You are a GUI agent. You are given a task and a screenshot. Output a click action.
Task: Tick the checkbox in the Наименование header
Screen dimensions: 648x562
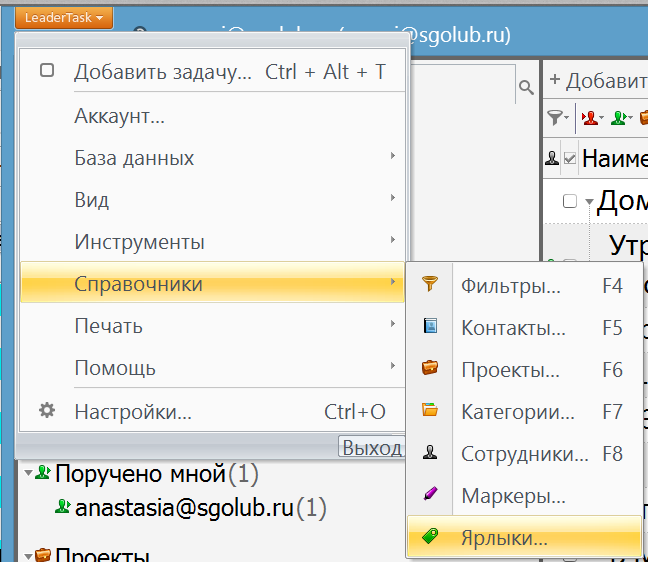[x=570, y=158]
